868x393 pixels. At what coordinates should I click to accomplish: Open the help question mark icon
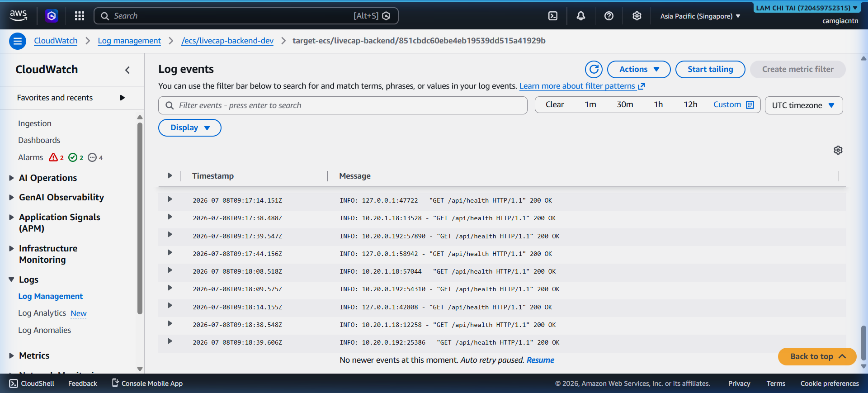609,16
